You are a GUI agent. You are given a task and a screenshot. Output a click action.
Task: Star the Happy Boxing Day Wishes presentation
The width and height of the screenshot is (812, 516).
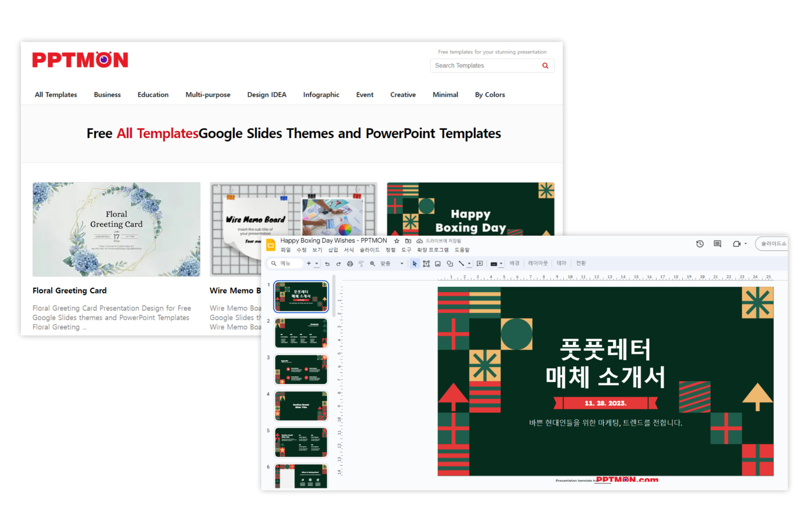(397, 241)
